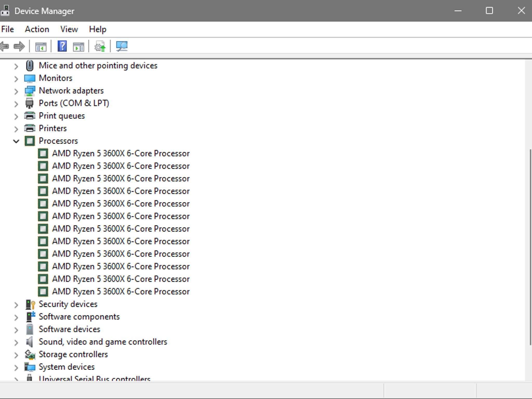Open the View menu

(69, 29)
